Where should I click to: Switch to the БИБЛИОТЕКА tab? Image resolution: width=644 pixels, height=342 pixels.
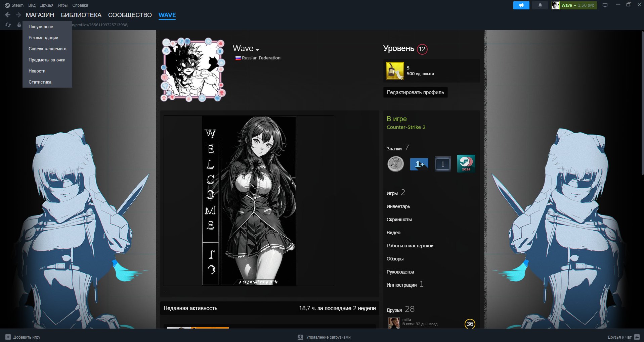click(x=81, y=15)
